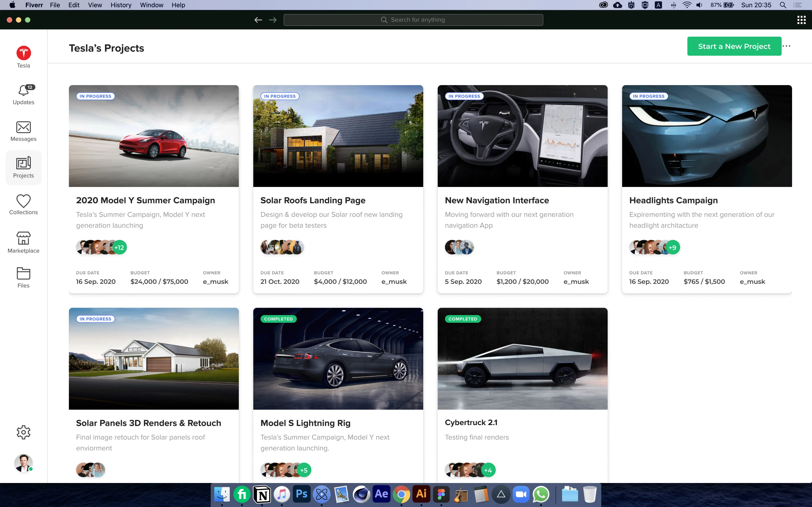Open the settings gear icon
Screen dimensions: 812x507
23,432
